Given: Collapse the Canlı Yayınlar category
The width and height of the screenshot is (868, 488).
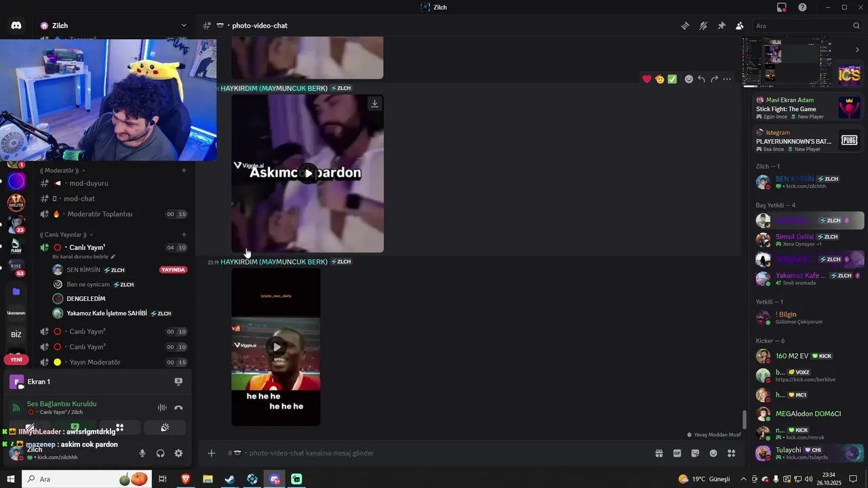Looking at the screenshot, I should coord(66,235).
